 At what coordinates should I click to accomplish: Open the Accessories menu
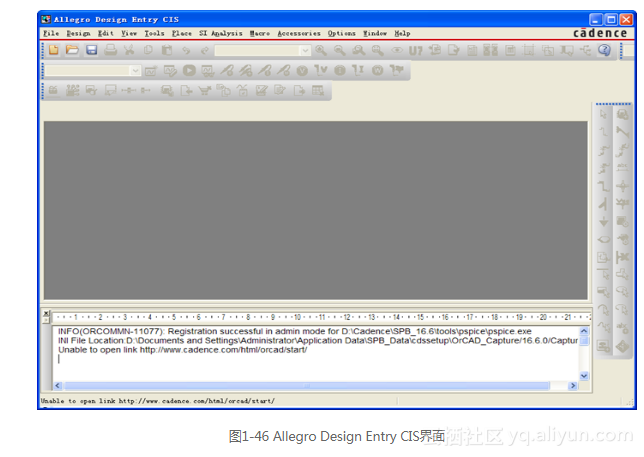(298, 33)
